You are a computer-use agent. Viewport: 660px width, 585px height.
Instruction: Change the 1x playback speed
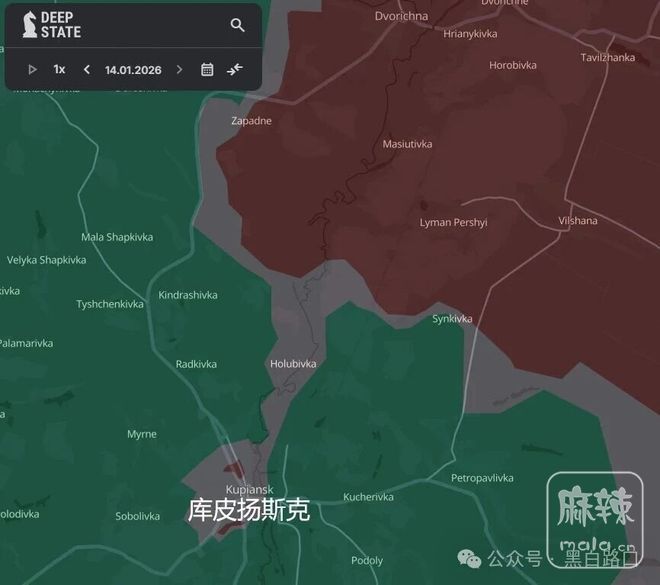pyautogui.click(x=59, y=69)
